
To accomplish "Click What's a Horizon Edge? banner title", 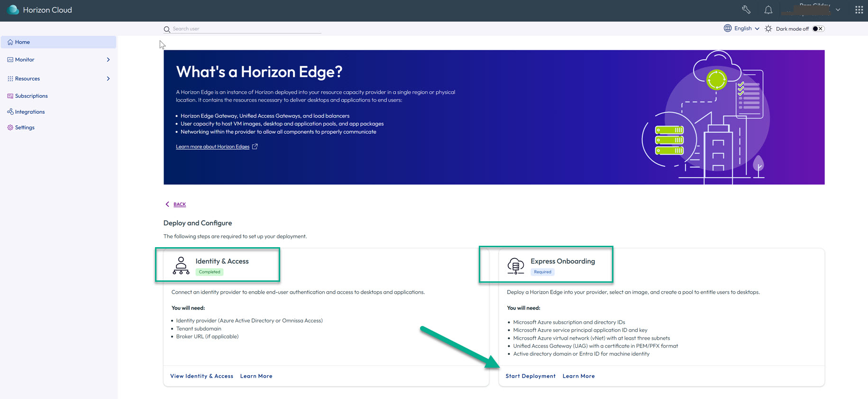I will 259,72.
